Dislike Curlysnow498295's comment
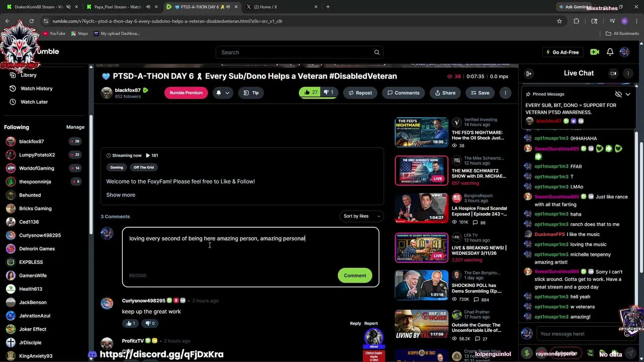Viewport: 644px width, 362px height. coord(150,323)
